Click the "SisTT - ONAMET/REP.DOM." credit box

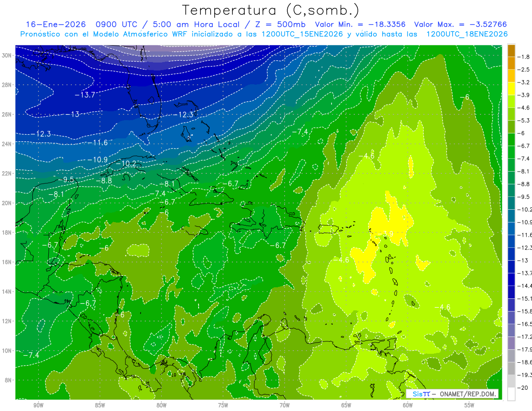452,394
